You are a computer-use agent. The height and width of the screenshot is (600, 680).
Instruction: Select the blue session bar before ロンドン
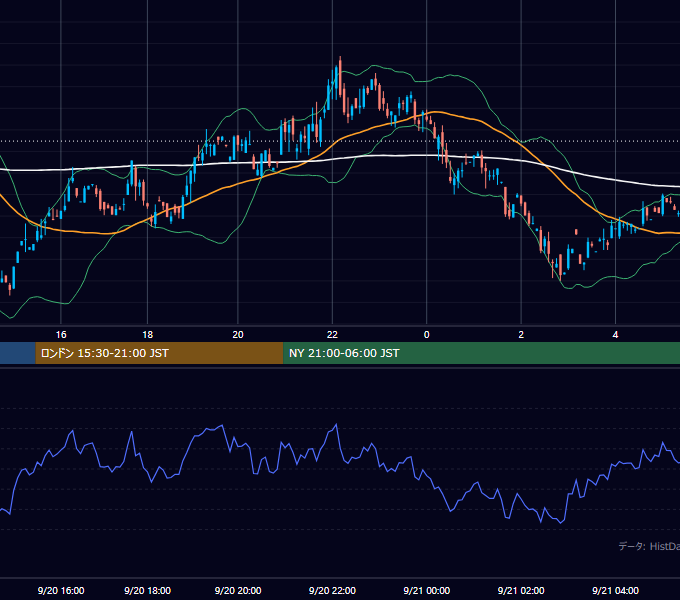pos(18,353)
